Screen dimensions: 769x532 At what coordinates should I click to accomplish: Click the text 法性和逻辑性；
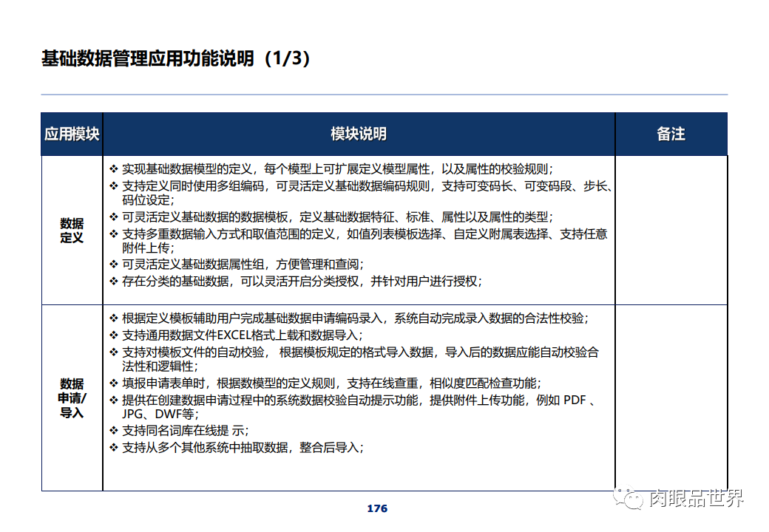(160, 366)
